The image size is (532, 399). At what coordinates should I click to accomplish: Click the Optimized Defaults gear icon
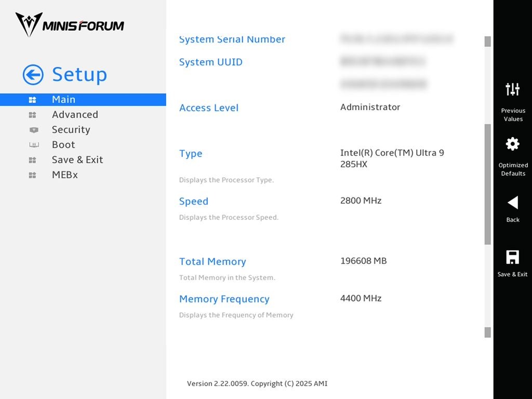click(512, 144)
